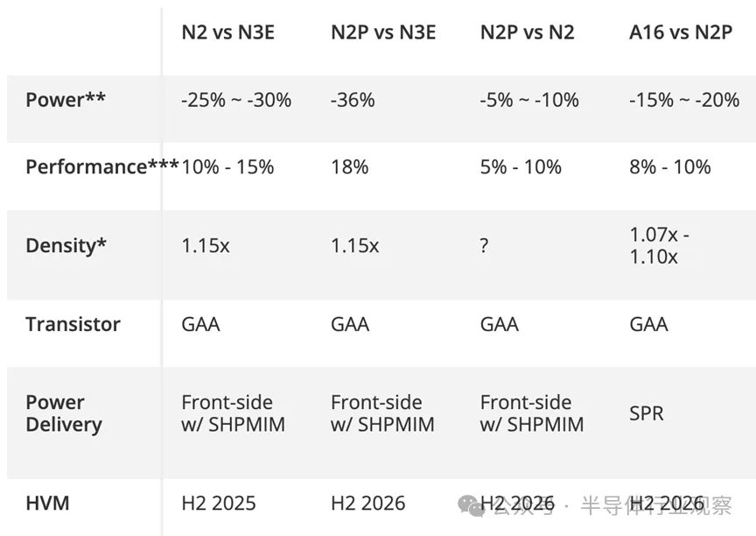The width and height of the screenshot is (756, 536).
Task: Click the H2 2025 HVM cell
Action: (x=219, y=503)
